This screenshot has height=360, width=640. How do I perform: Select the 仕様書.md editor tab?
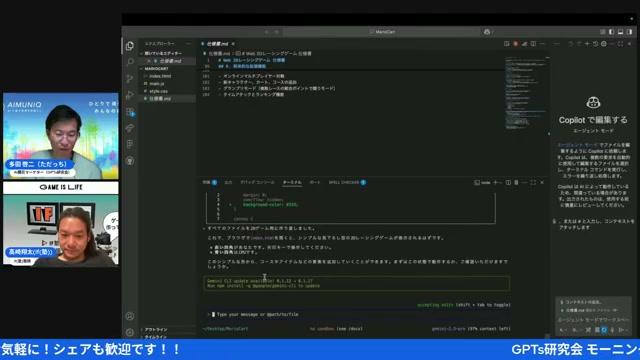pos(218,44)
